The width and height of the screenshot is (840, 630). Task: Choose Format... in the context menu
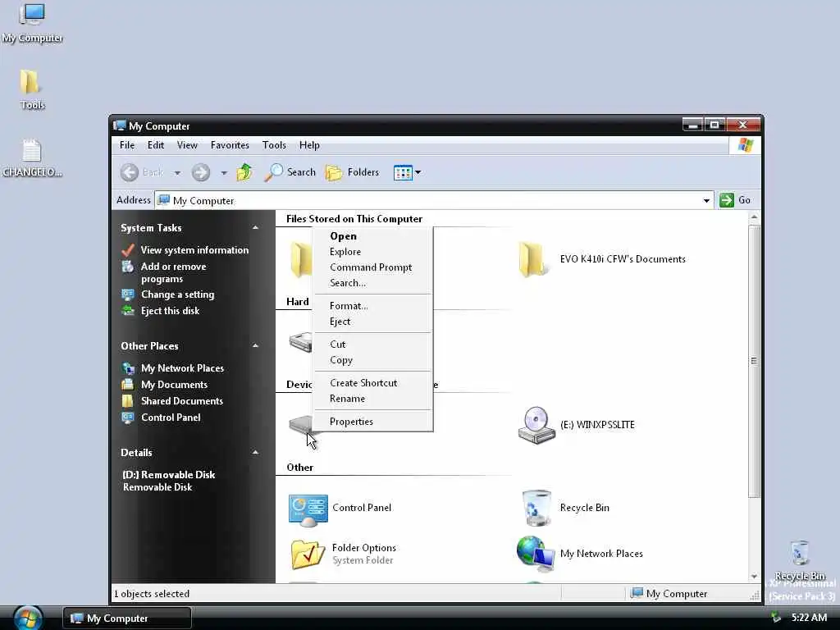[x=373, y=306]
